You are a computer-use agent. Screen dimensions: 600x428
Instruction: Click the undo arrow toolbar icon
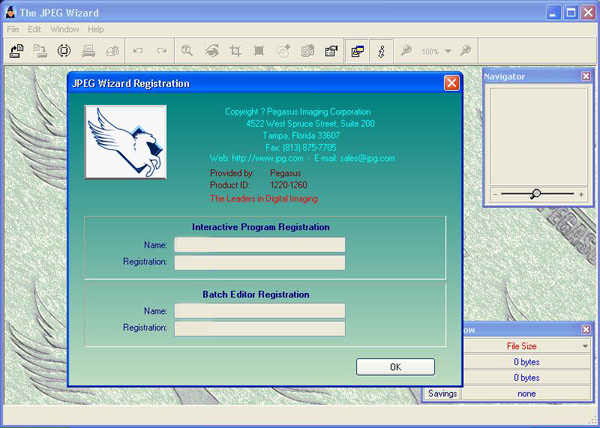[x=137, y=50]
